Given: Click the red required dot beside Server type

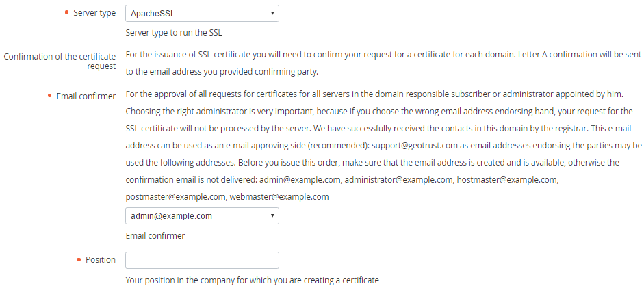Looking at the screenshot, I should click(x=66, y=13).
